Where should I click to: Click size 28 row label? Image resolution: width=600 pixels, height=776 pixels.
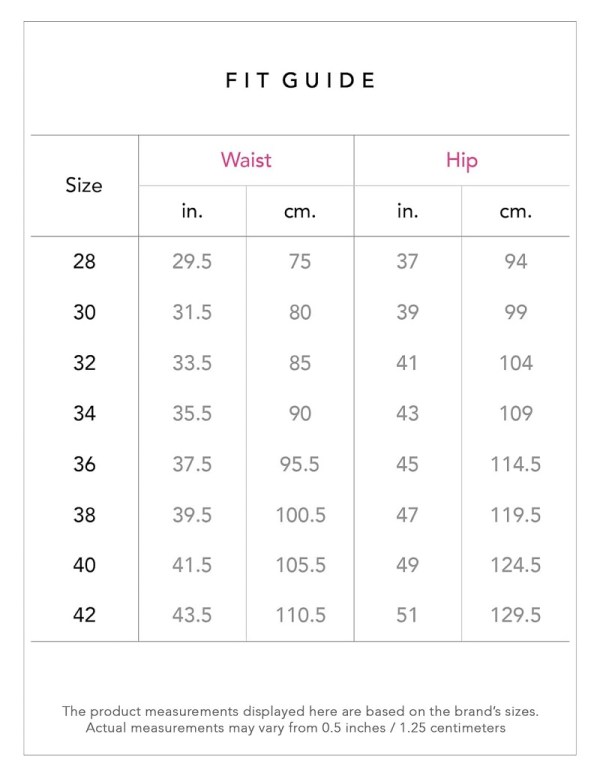click(84, 261)
